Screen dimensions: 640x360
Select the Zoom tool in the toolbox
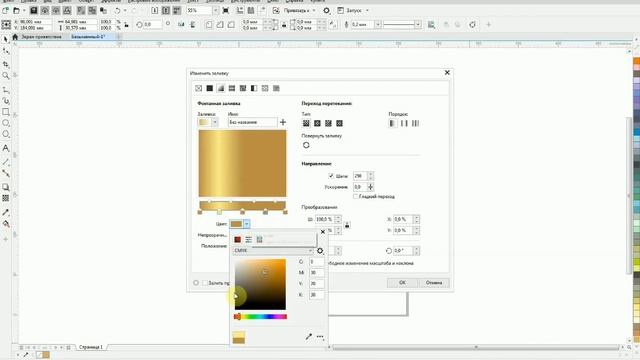(6, 76)
